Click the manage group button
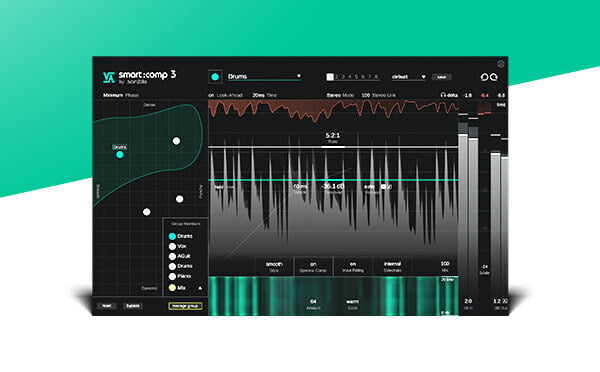This screenshot has height=372, width=600. coord(185,306)
